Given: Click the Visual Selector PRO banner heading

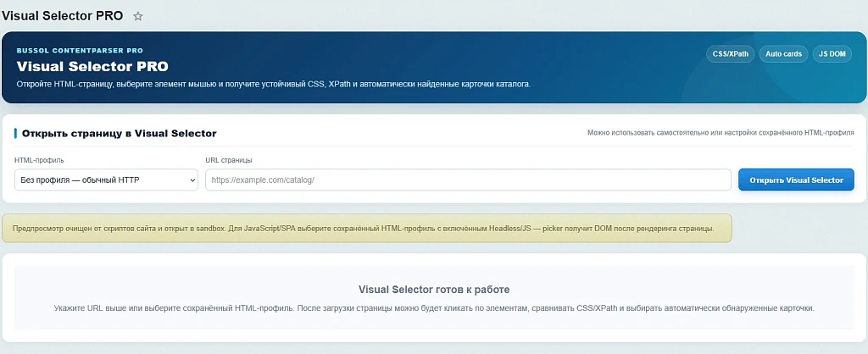Looking at the screenshot, I should click(x=92, y=66).
